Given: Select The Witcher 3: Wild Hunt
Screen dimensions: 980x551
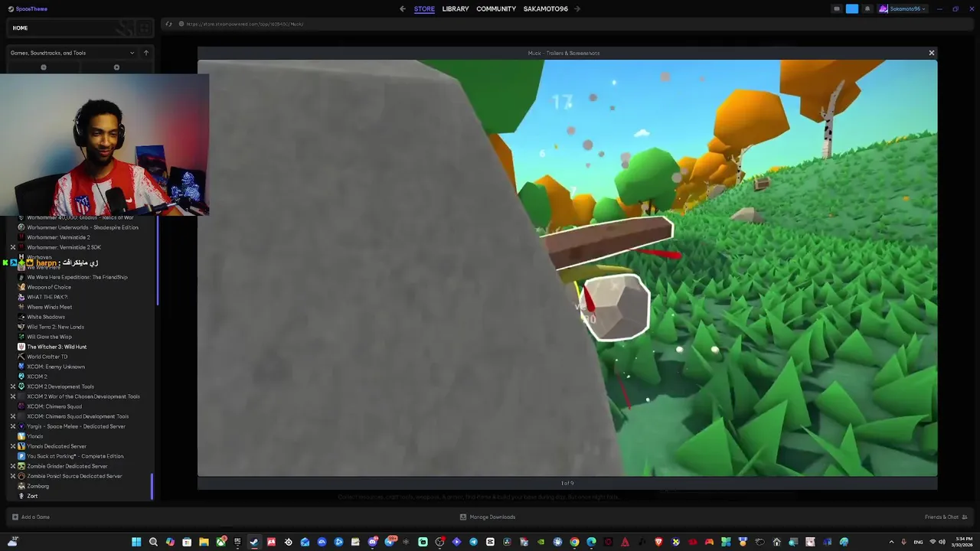Looking at the screenshot, I should [57, 347].
